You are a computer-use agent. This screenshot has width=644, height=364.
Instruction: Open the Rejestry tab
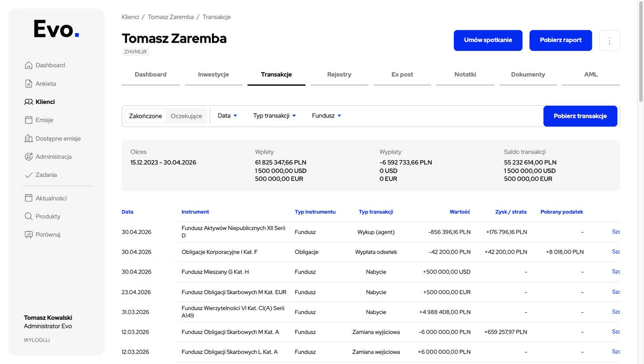(x=339, y=75)
